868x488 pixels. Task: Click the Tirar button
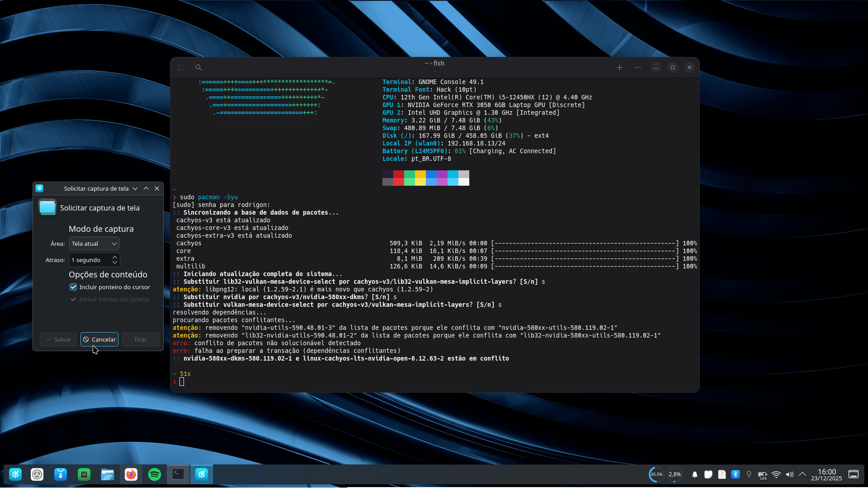[140, 340]
